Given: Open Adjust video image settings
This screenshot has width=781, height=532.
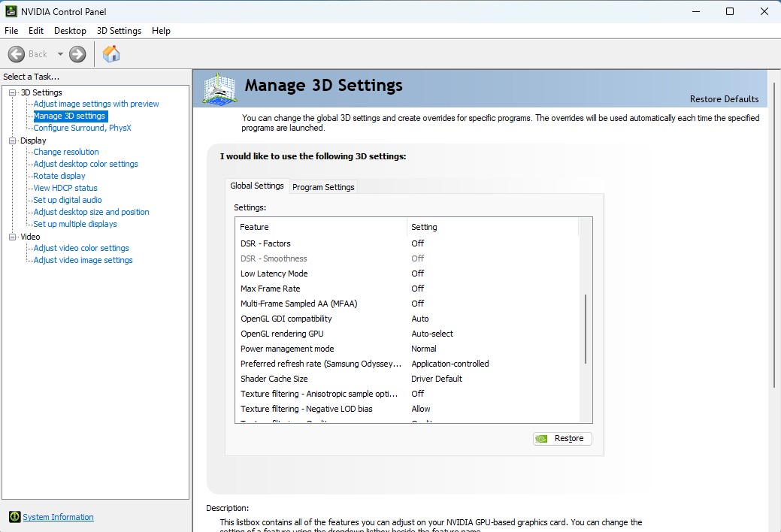Looking at the screenshot, I should [x=83, y=259].
